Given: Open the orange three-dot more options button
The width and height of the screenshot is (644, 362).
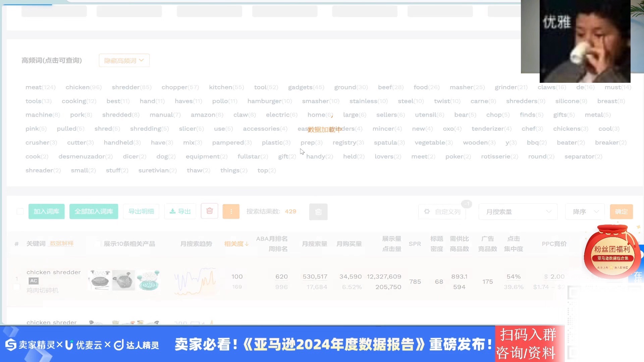Looking at the screenshot, I should [231, 212].
